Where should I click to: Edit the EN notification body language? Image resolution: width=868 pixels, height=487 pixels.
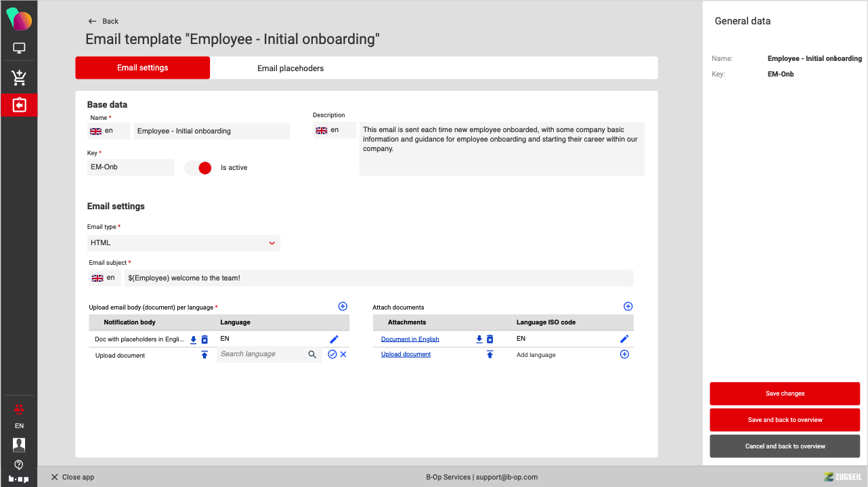[x=334, y=339]
